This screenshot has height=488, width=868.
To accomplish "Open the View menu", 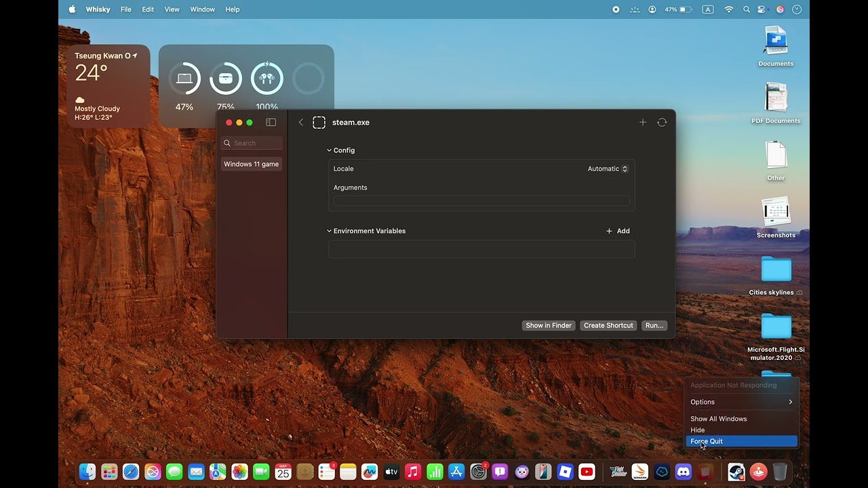I will point(172,9).
